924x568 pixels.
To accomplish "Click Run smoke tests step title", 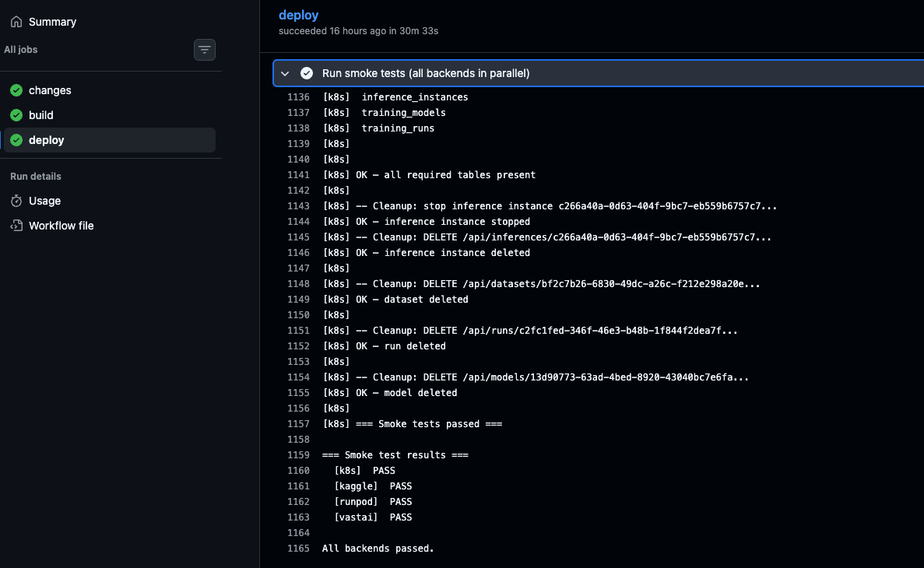I will [x=426, y=73].
